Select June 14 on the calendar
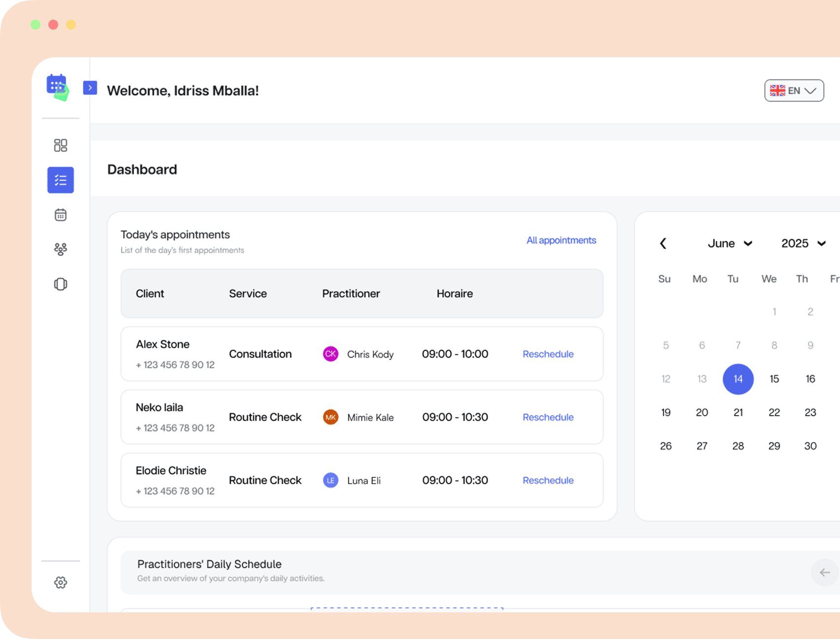 click(x=738, y=379)
